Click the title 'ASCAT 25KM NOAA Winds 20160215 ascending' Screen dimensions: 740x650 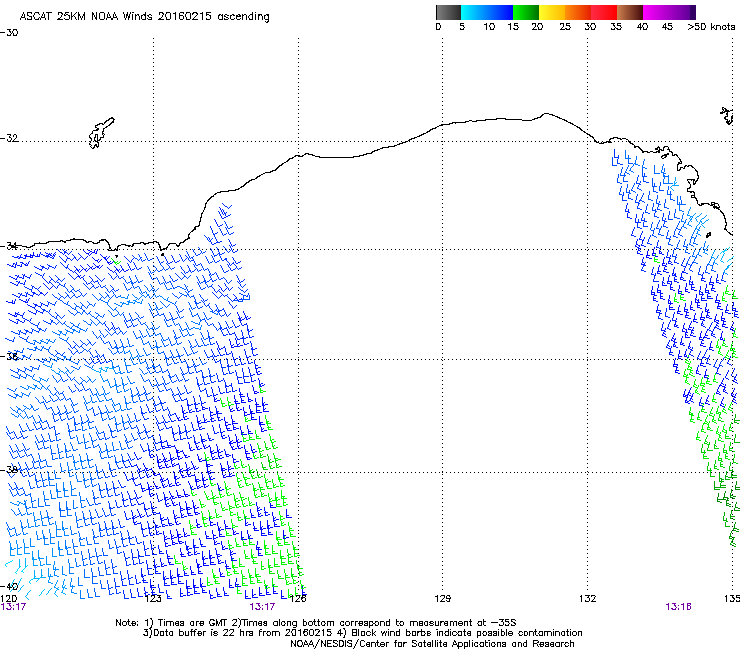pyautogui.click(x=144, y=17)
